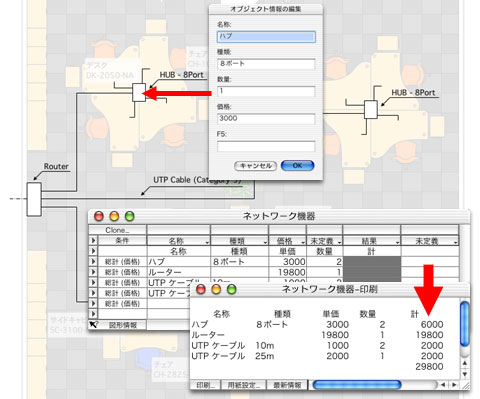Click the 種類 field showing 8ポート

266,64
